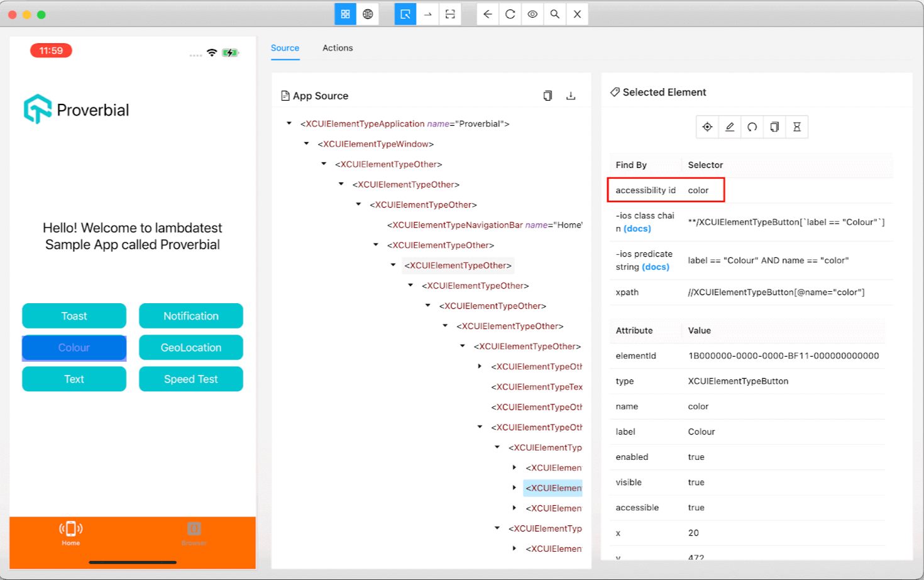Send keys using the pencil icon
Image resolution: width=924 pixels, height=580 pixels.
pyautogui.click(x=729, y=126)
